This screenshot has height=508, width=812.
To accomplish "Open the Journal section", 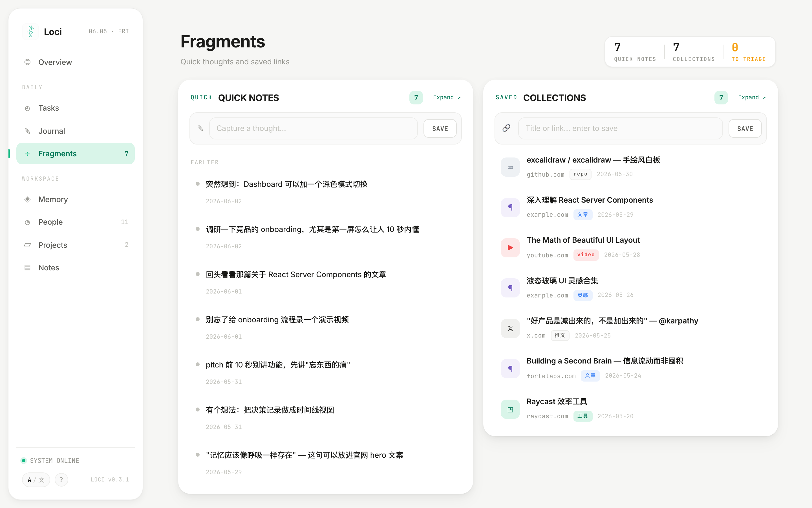I will (x=76, y=131).
